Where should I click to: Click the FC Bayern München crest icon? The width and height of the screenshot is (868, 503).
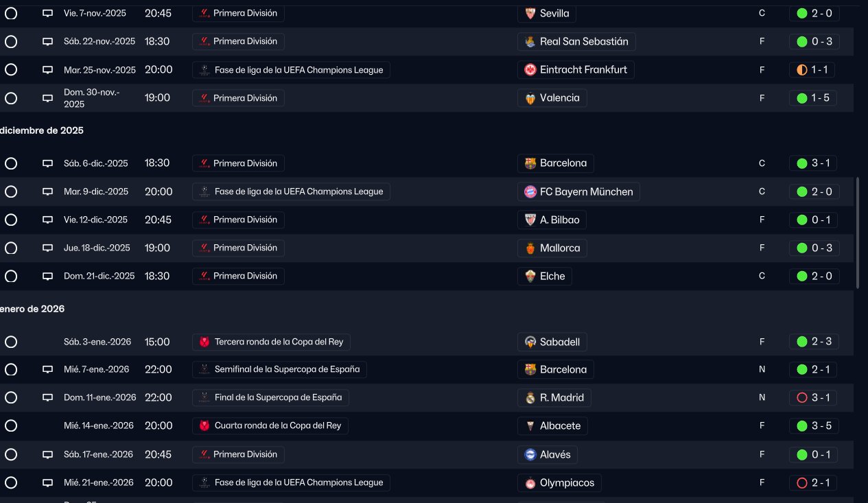pos(530,192)
